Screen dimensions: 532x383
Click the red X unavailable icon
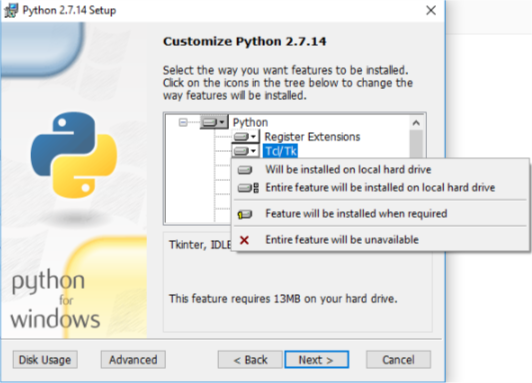pos(244,240)
